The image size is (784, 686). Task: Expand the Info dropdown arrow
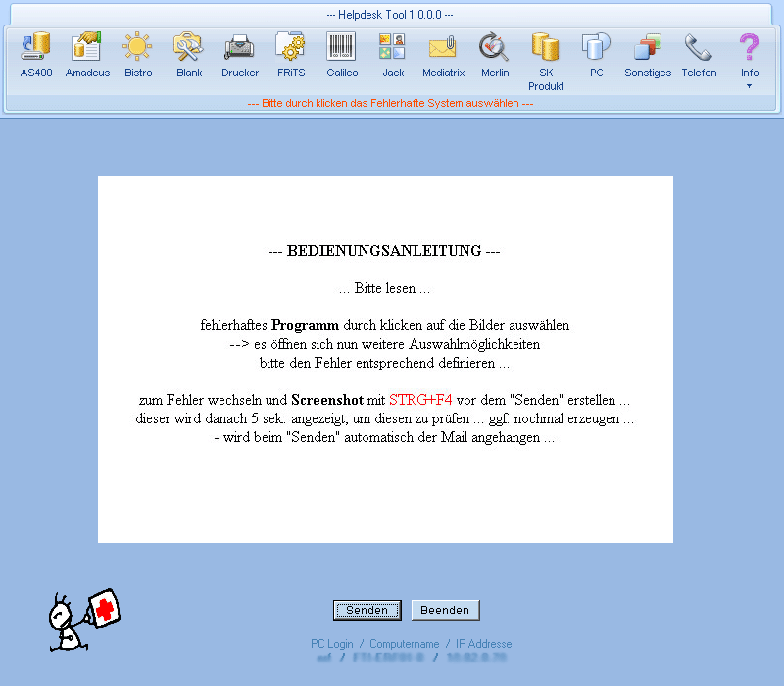coord(750,86)
